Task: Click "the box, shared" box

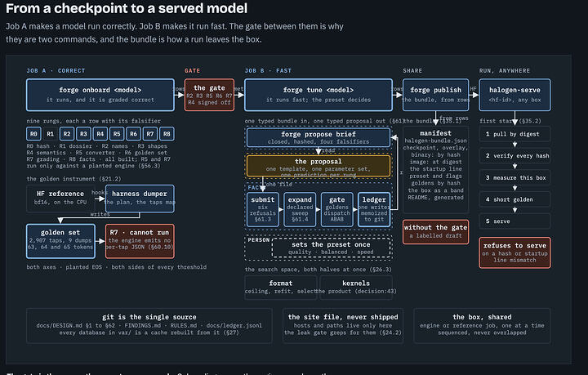Action: point(483,325)
